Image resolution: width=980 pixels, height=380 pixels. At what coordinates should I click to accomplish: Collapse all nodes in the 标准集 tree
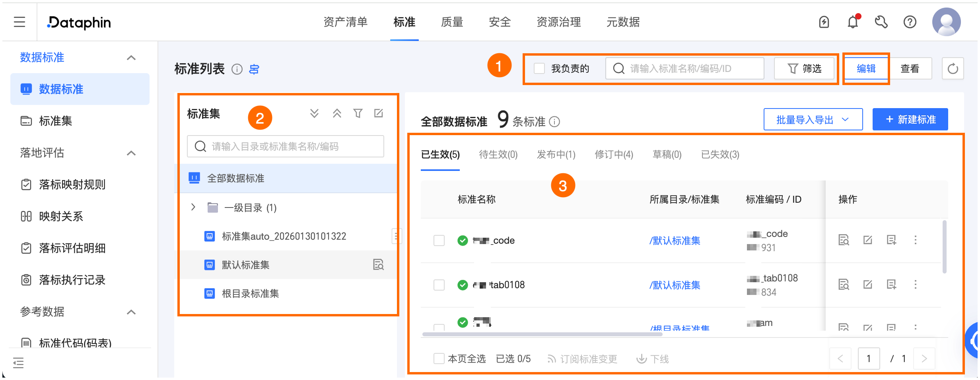(x=337, y=114)
